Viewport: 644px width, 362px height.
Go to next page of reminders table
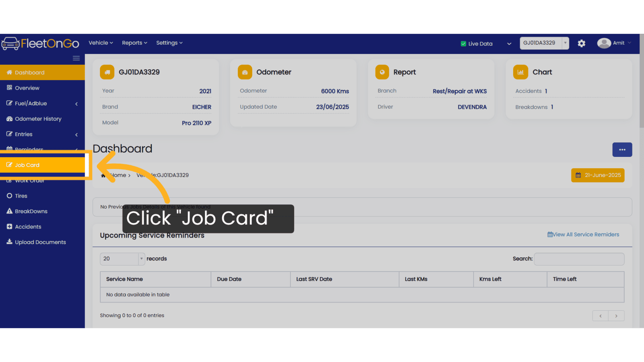(x=616, y=316)
